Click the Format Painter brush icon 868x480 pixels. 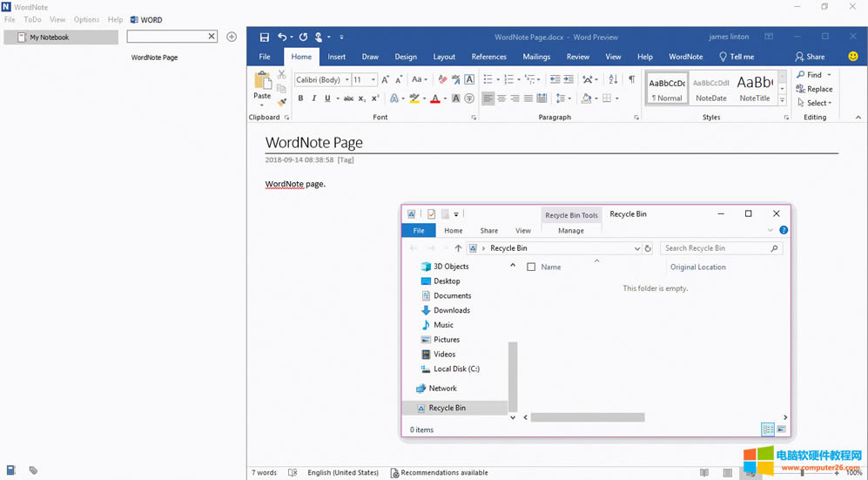(281, 102)
